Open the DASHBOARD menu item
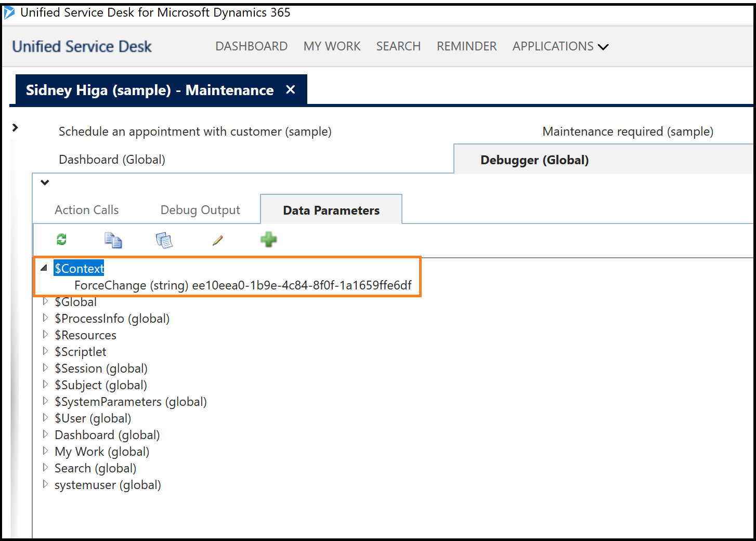Image resolution: width=756 pixels, height=541 pixels. tap(252, 46)
